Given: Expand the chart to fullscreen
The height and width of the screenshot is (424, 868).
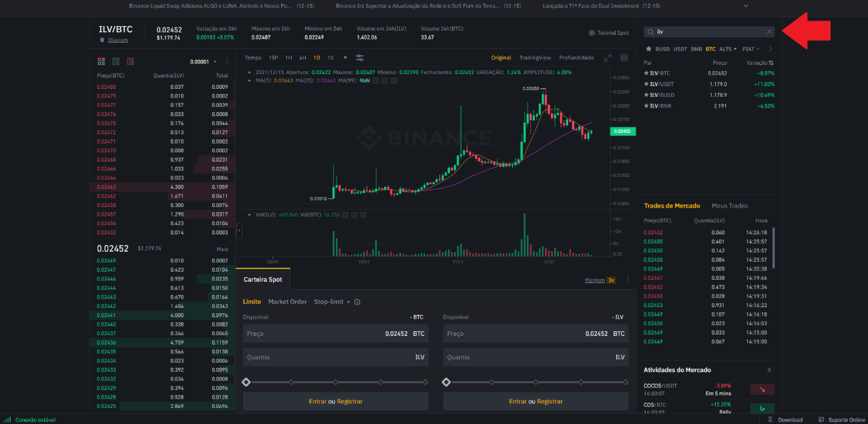Looking at the screenshot, I should pos(608,58).
